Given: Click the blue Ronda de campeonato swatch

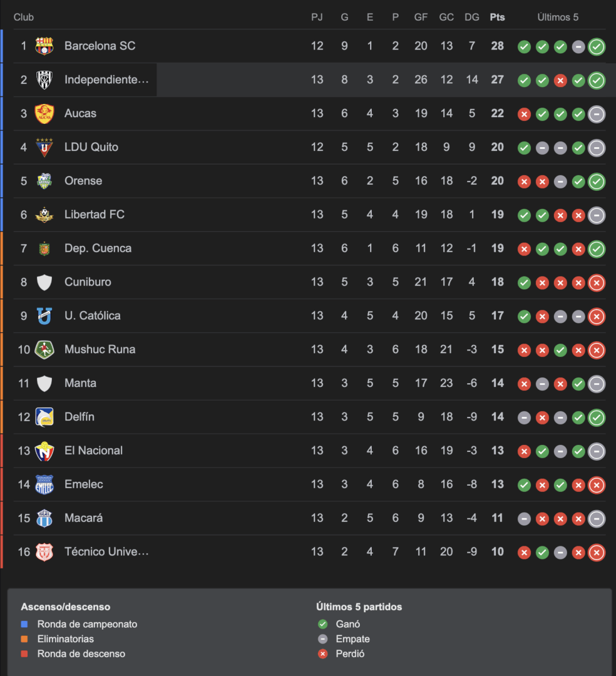Looking at the screenshot, I should pyautogui.click(x=24, y=624).
